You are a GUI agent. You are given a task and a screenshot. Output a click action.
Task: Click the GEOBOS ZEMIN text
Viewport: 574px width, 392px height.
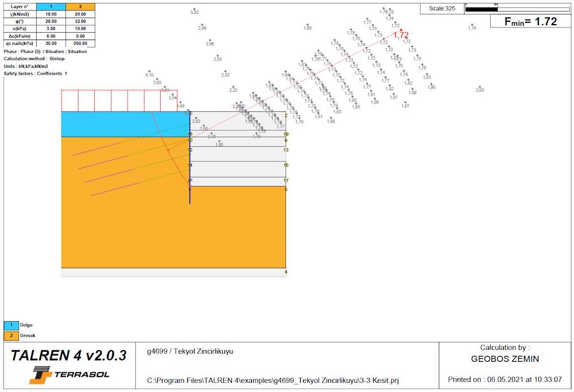[x=505, y=360]
